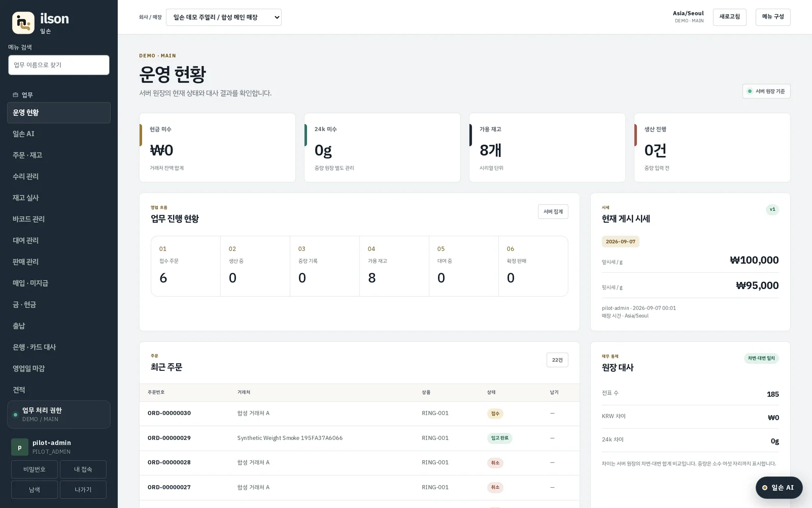Open 금 · 현금 menu
Image resolution: width=812 pixels, height=508 pixels.
[59, 305]
